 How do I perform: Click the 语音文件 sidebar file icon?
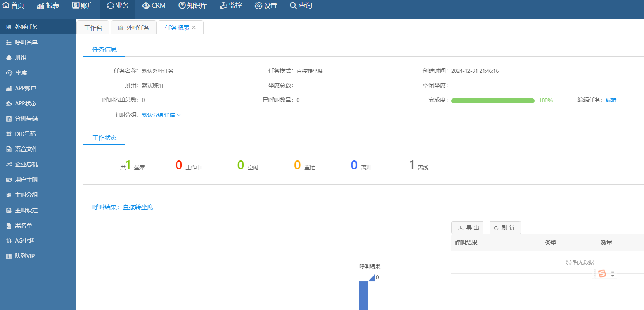(x=9, y=149)
